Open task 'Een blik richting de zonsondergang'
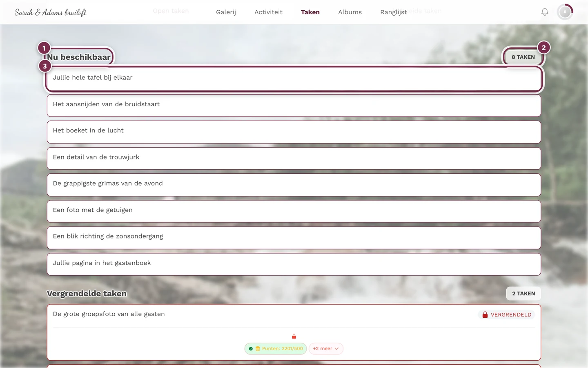The image size is (588, 368). click(x=294, y=238)
